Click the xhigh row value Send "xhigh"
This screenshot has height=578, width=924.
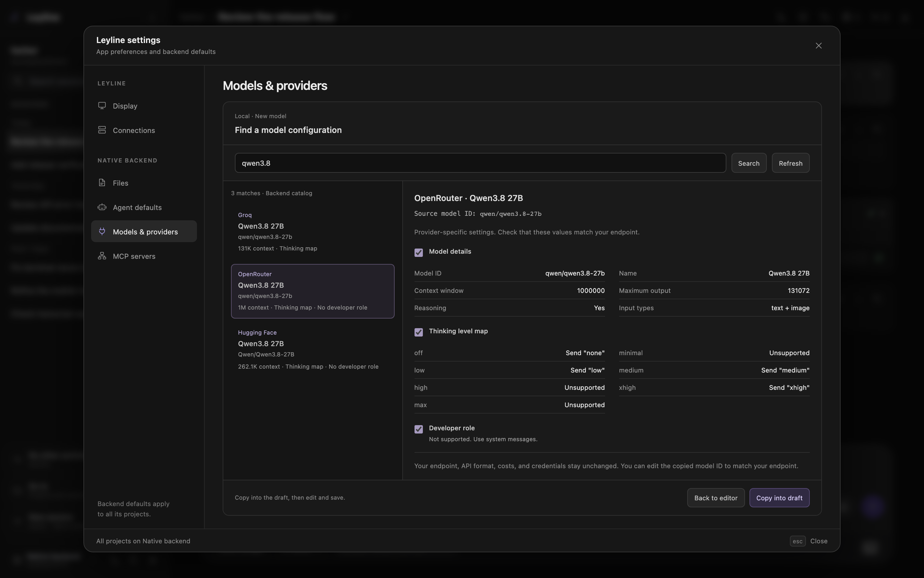tap(789, 387)
